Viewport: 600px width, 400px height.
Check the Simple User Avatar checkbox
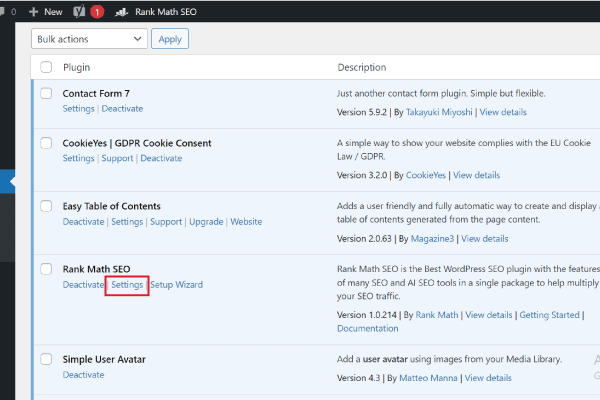click(x=46, y=359)
